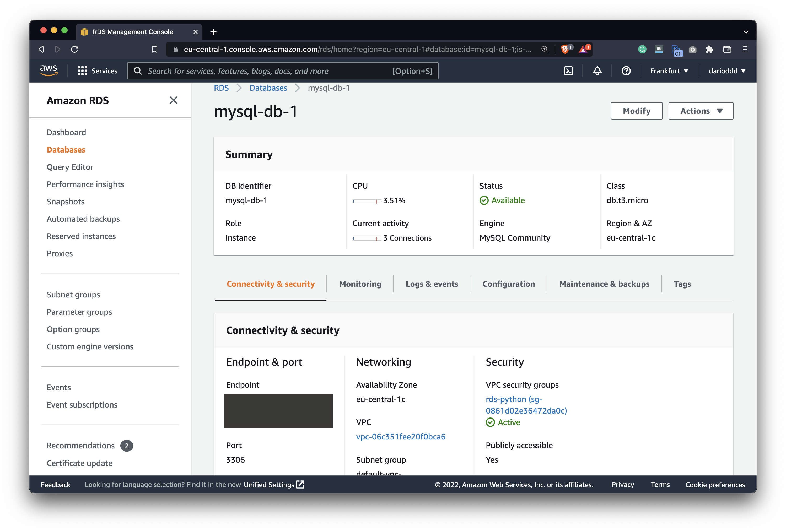
Task: Open the extensions puzzle piece menu
Action: (x=709, y=49)
